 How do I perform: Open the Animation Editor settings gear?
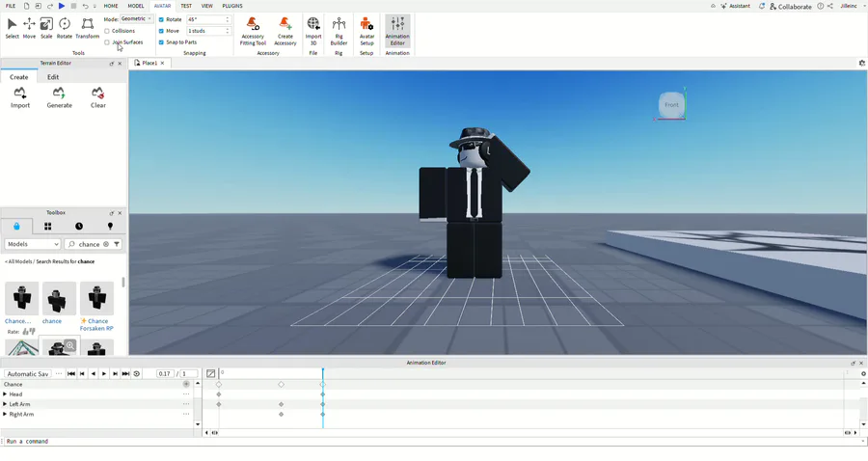(863, 373)
